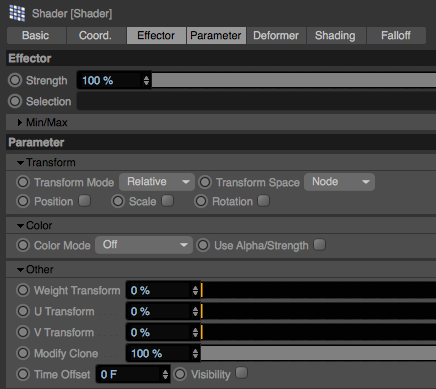436x389 pixels.
Task: Click the Modify Clone slider bar
Action: coord(318,353)
